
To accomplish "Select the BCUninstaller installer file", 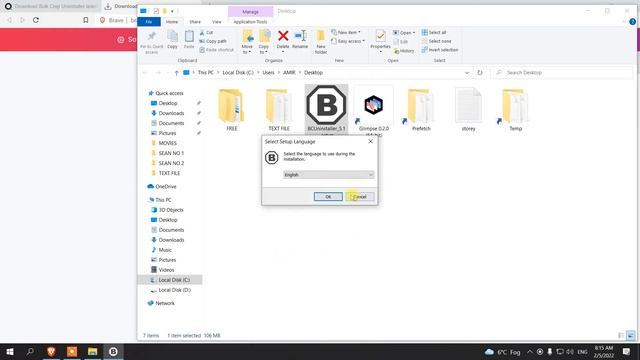I will coord(327,109).
